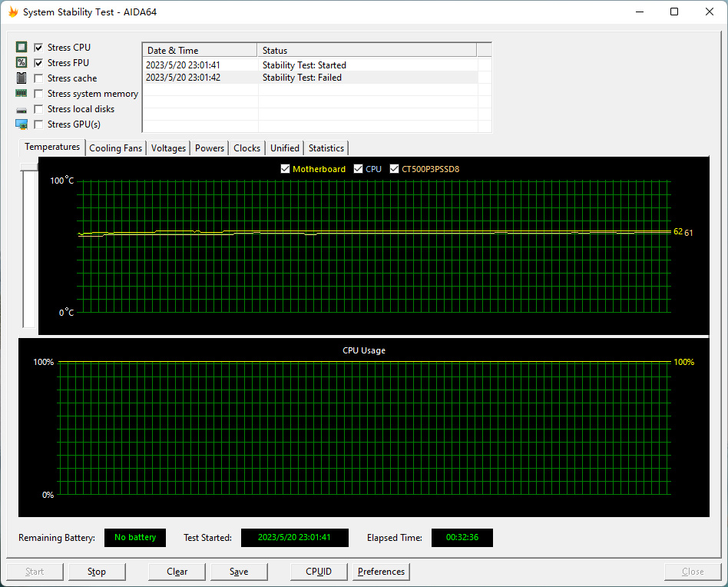Click the green memory module icon
Screen dimensions: 728x587
click(22, 93)
